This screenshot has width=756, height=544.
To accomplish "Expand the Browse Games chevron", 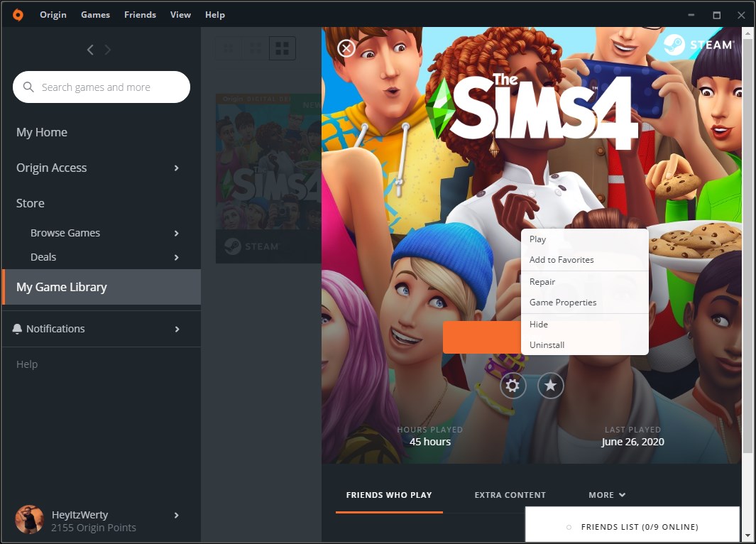I will coord(177,233).
